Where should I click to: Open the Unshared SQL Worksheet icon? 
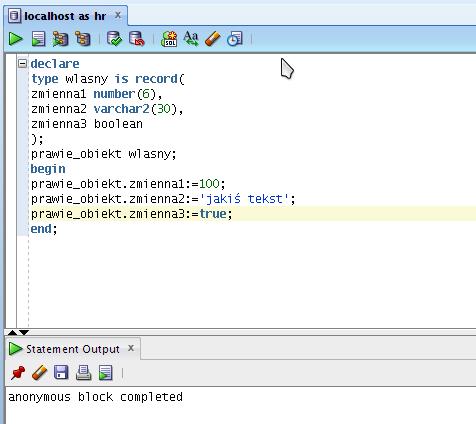pyautogui.click(x=169, y=39)
